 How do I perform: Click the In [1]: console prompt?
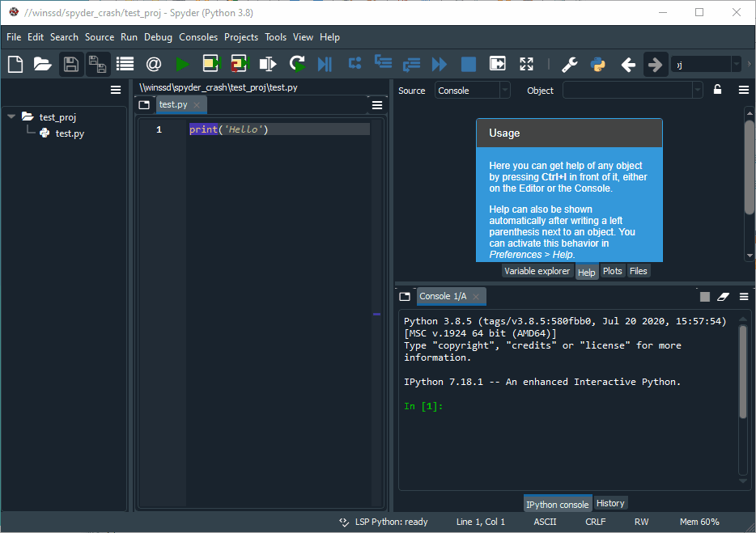coord(423,406)
